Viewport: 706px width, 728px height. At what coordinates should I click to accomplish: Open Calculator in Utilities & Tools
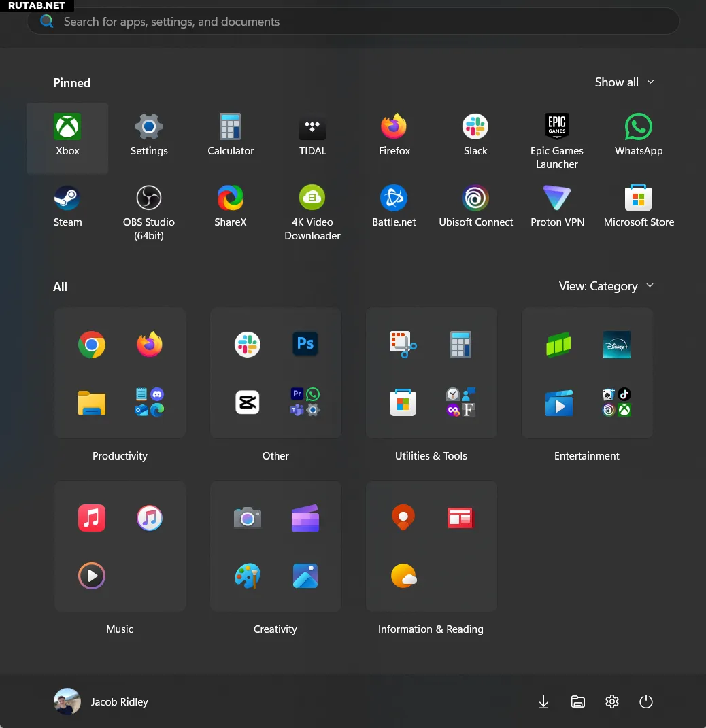460,345
